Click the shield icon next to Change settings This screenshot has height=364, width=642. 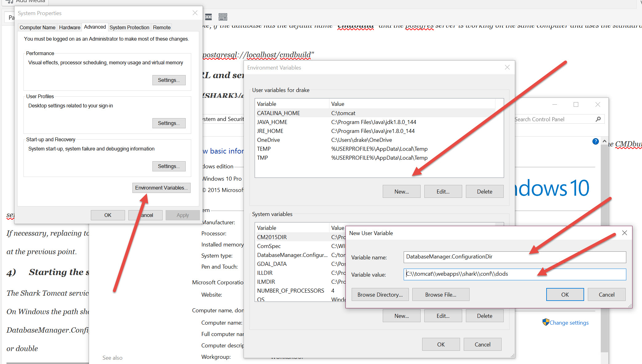click(546, 322)
